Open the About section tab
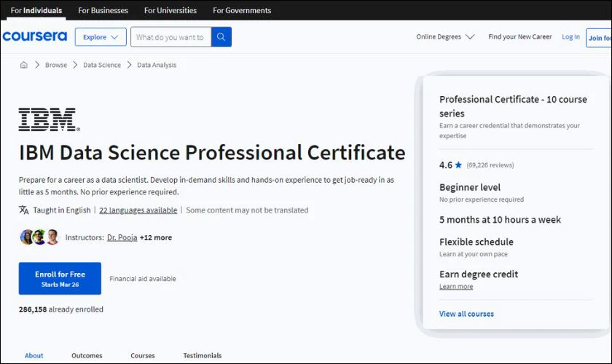The height and width of the screenshot is (364, 612). click(x=34, y=355)
